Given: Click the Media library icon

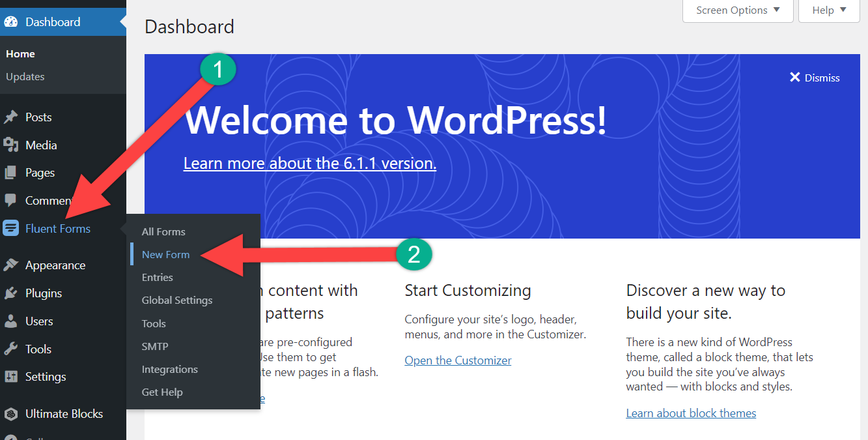Looking at the screenshot, I should (10, 145).
